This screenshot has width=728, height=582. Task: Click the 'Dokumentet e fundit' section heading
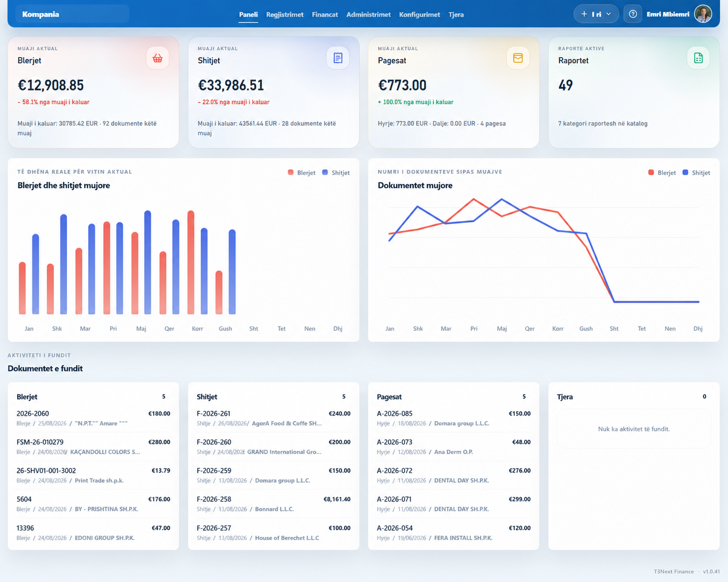45,369
